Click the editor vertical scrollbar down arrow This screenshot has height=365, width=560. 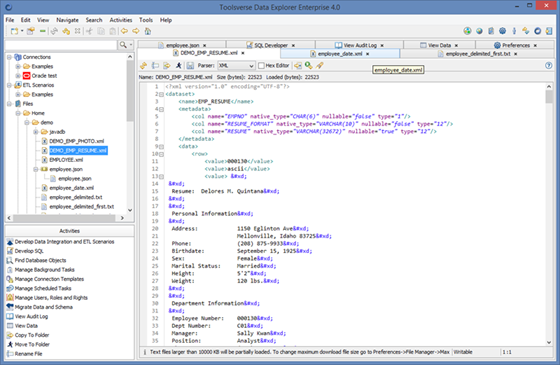point(549,342)
